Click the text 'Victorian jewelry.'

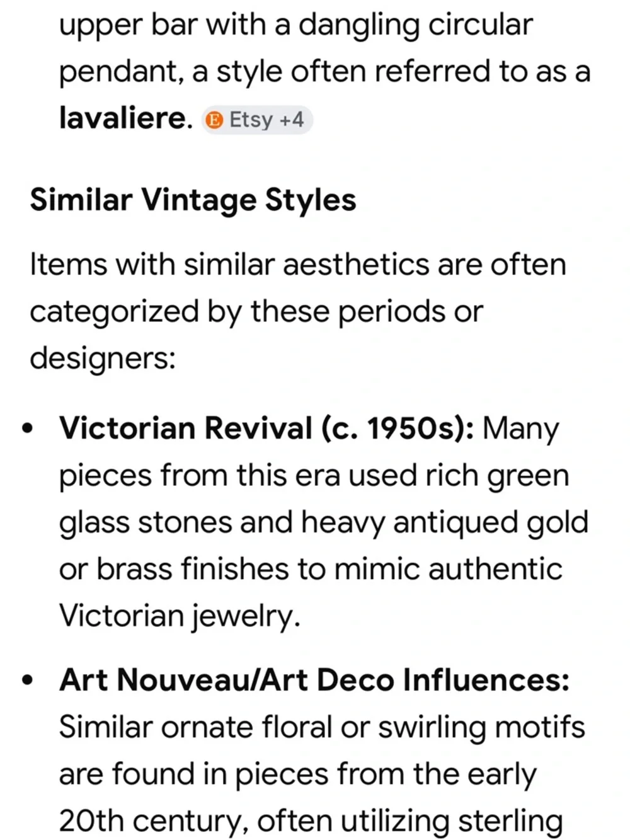pos(179,616)
